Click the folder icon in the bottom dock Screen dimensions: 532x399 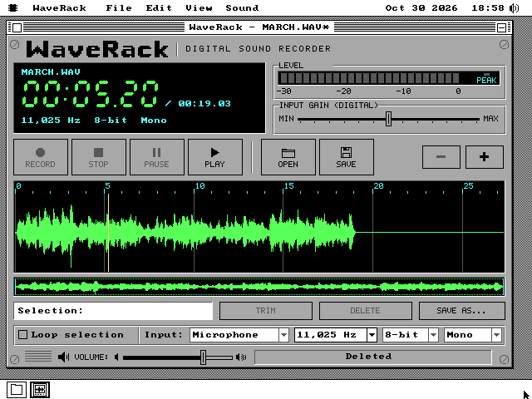click(17, 390)
